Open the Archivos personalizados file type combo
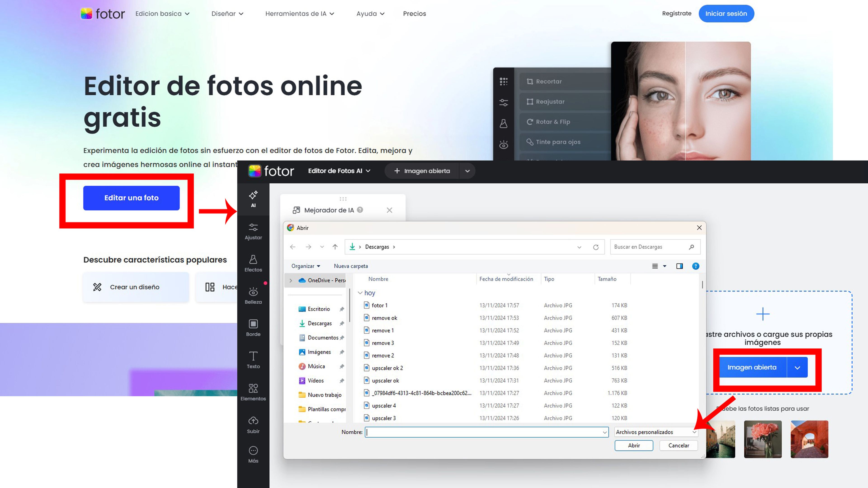Viewport: 868px width, 488px height. point(656,432)
